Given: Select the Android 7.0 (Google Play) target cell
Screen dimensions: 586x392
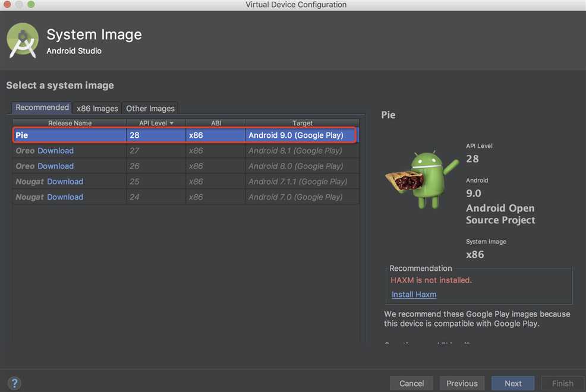Looking at the screenshot, I should 303,197.
